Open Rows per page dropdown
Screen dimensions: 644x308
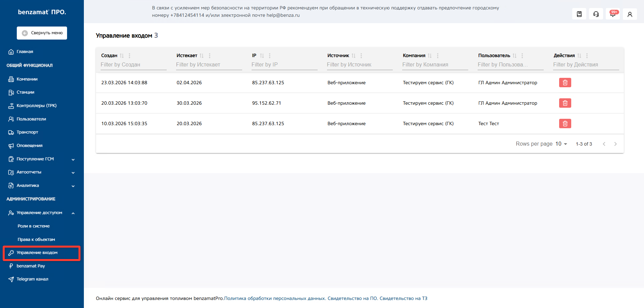pos(561,144)
